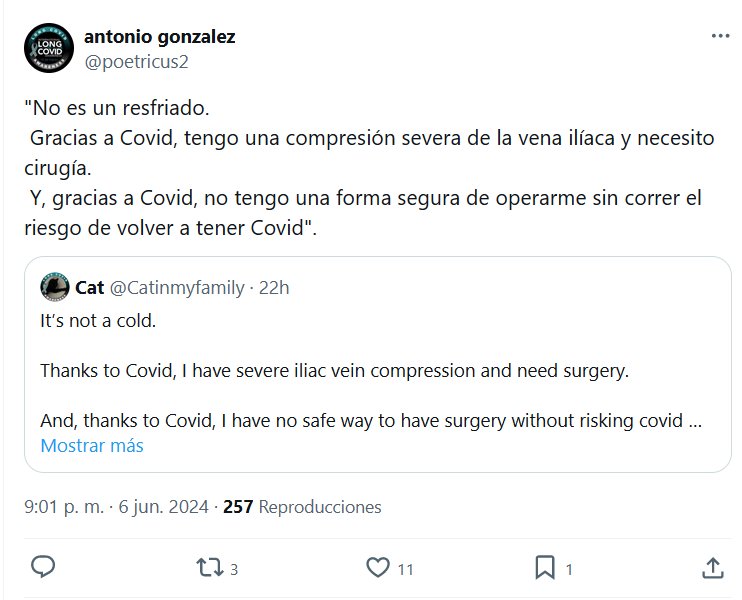Expand quoted tweet with Mostrar más
Viewport: 742px width, 600px height.
(x=92, y=446)
